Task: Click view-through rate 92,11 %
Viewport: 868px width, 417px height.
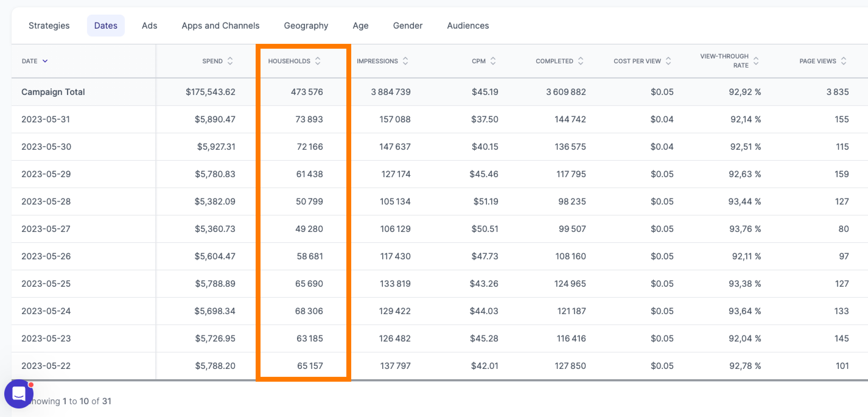Action: (746, 256)
